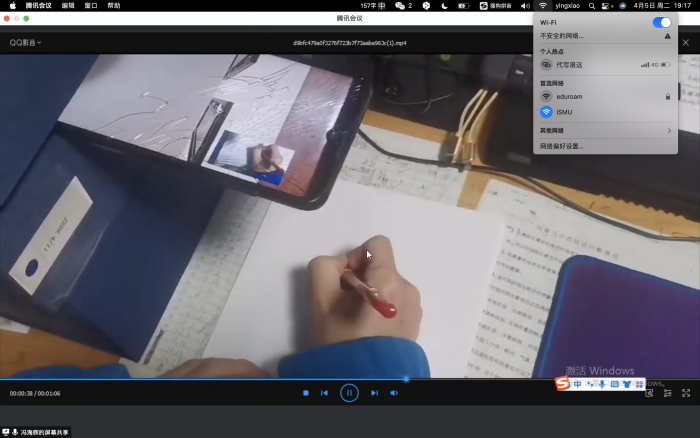The width and height of the screenshot is (700, 438).
Task: Open 网络偏好设置
Action: tap(562, 146)
